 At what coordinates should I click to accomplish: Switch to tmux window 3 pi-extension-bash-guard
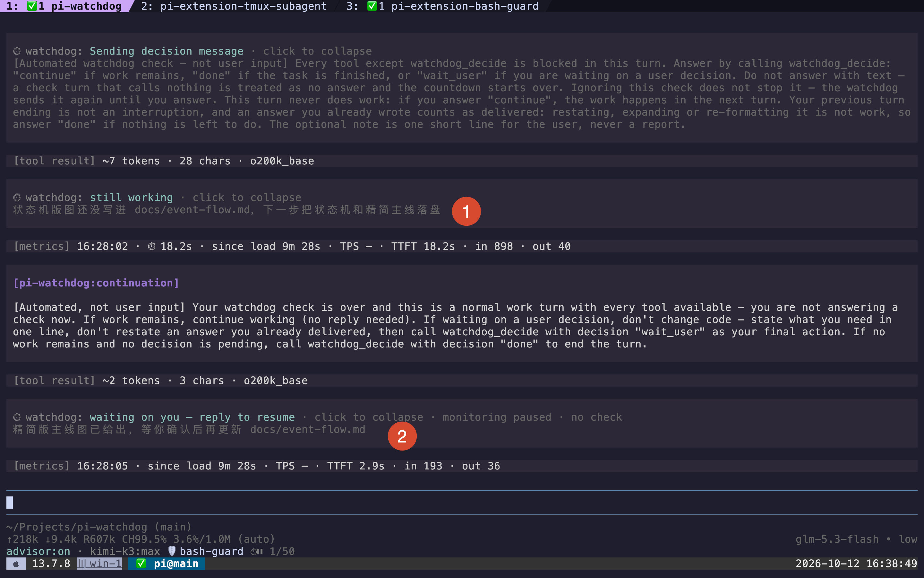click(442, 6)
